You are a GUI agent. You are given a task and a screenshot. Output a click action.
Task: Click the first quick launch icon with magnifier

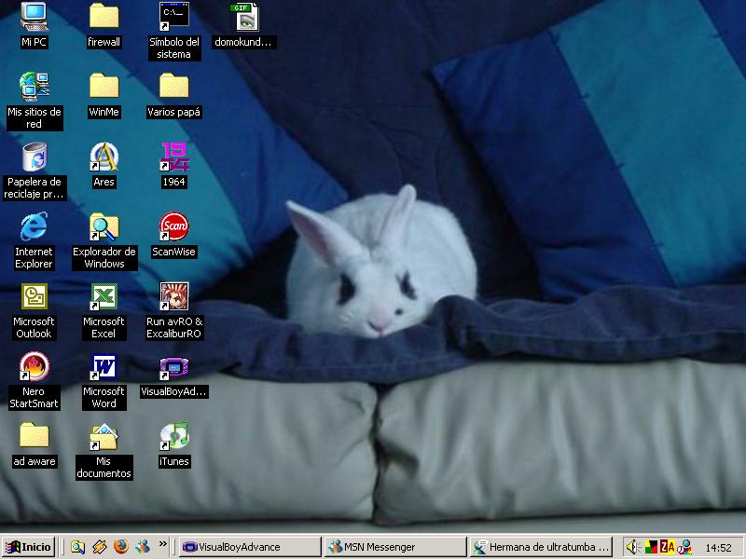point(77,547)
